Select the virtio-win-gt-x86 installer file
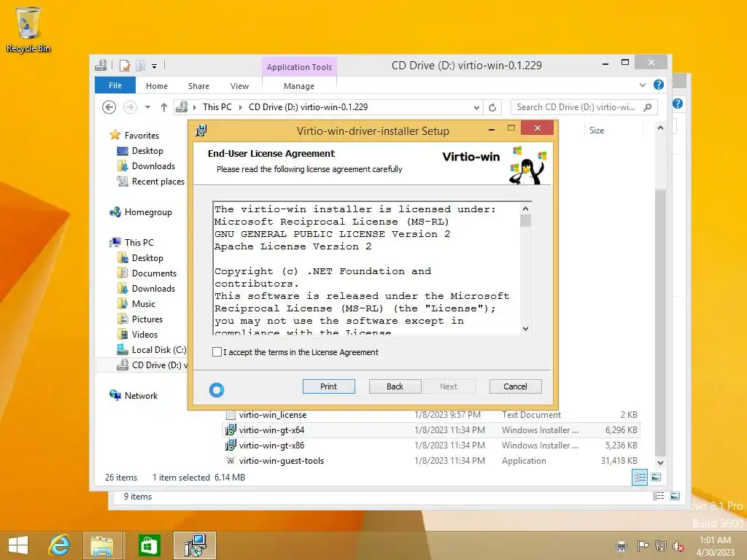747x560 pixels. click(271, 446)
